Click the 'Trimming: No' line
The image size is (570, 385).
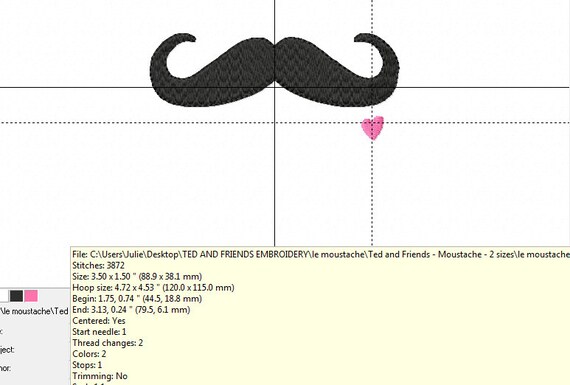point(100,376)
